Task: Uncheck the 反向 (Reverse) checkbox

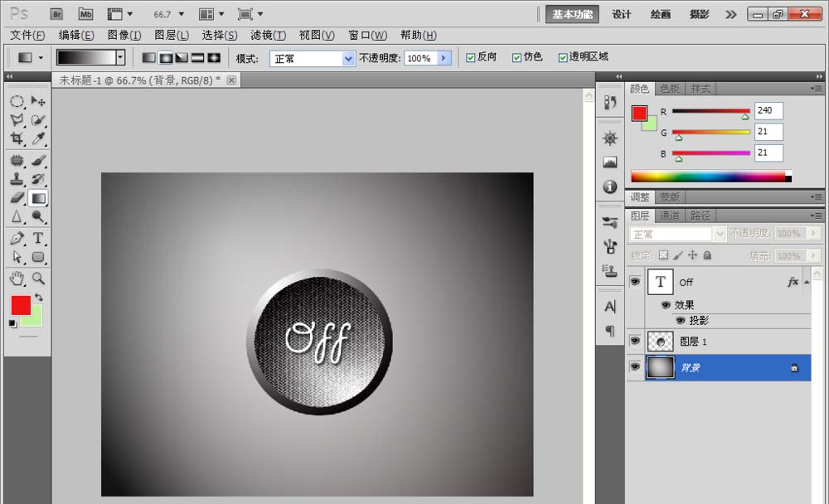Action: [x=471, y=57]
